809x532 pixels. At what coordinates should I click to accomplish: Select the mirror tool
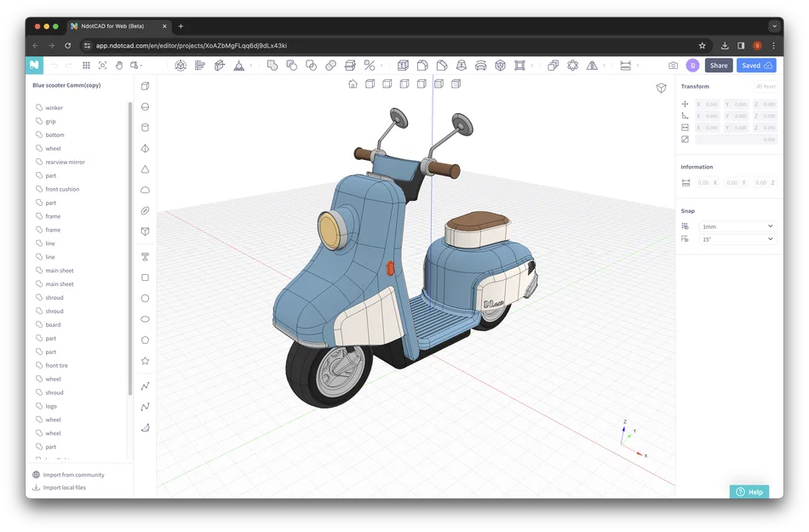point(593,66)
